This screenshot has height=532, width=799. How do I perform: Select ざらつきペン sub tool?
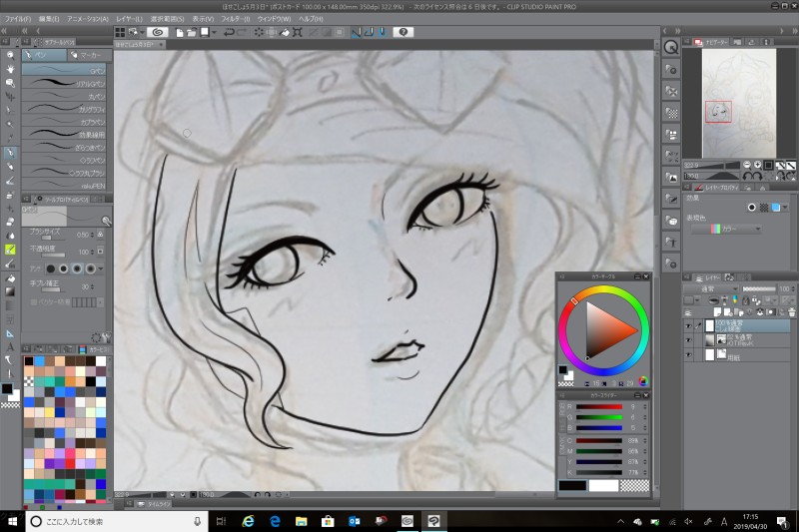pos(64,147)
